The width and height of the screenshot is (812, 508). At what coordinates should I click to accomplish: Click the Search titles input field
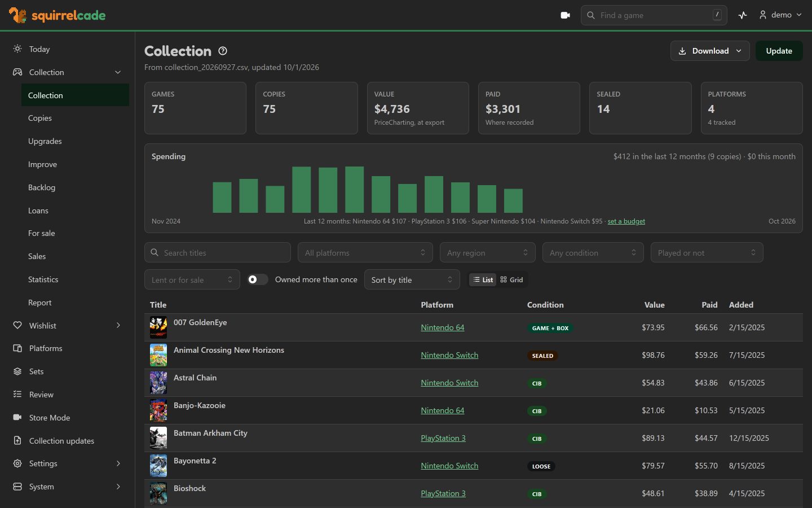pos(218,252)
